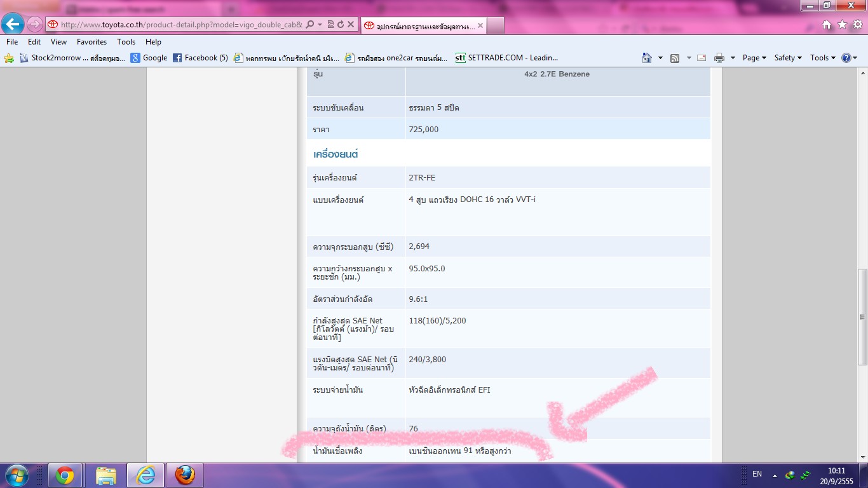Click the EN language indicator

(x=757, y=474)
